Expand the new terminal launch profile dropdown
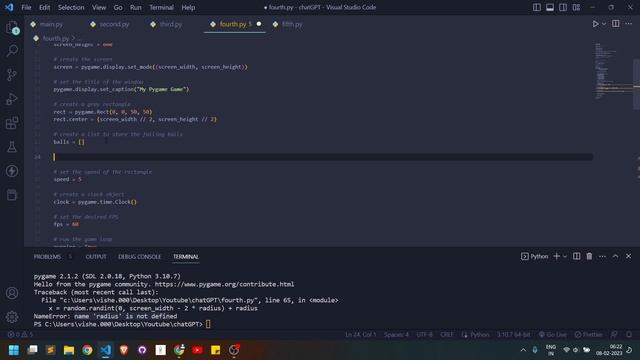 click(565, 256)
